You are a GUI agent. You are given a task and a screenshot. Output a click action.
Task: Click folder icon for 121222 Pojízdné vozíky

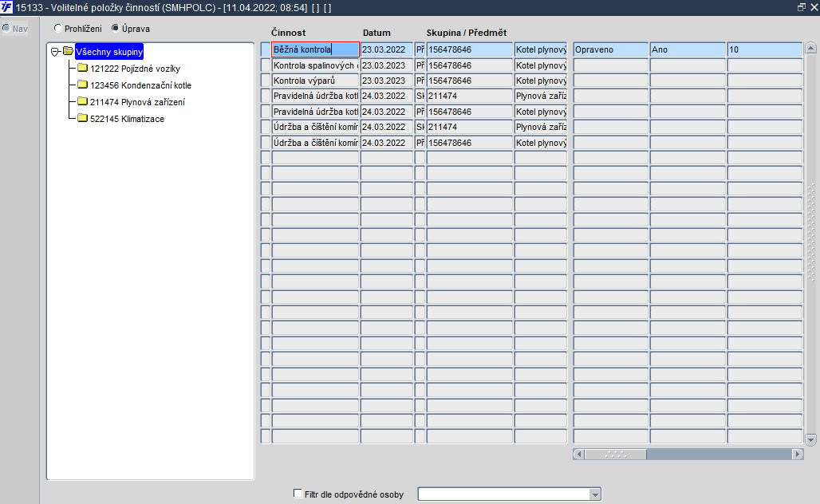(83, 68)
